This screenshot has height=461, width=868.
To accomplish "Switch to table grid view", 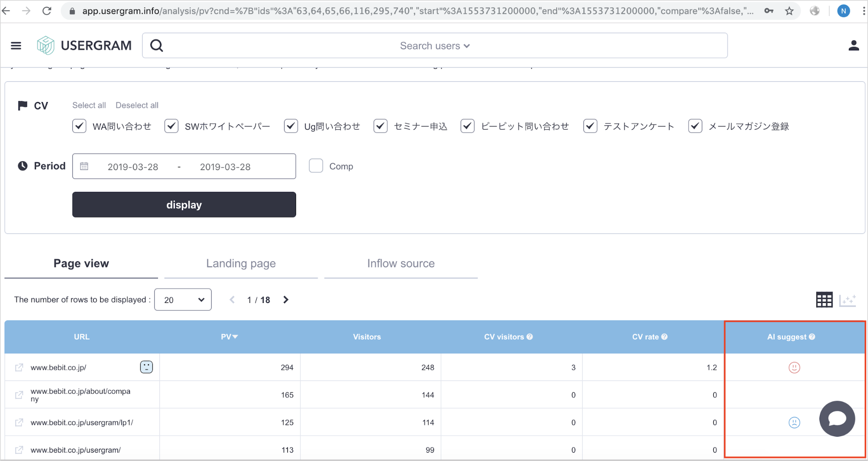I will tap(824, 300).
